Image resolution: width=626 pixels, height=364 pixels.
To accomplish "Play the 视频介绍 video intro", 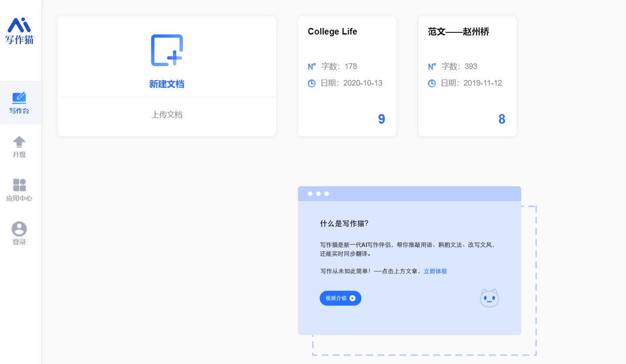I will [x=341, y=298].
